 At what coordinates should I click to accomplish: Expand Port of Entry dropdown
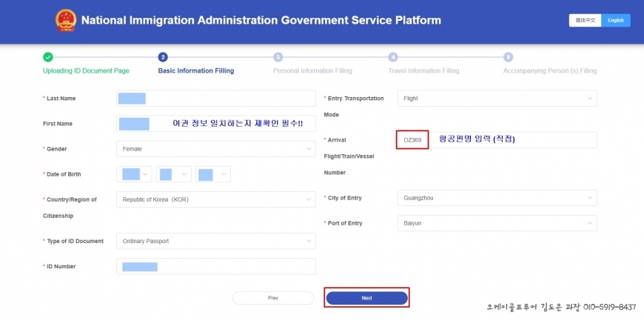(x=497, y=223)
